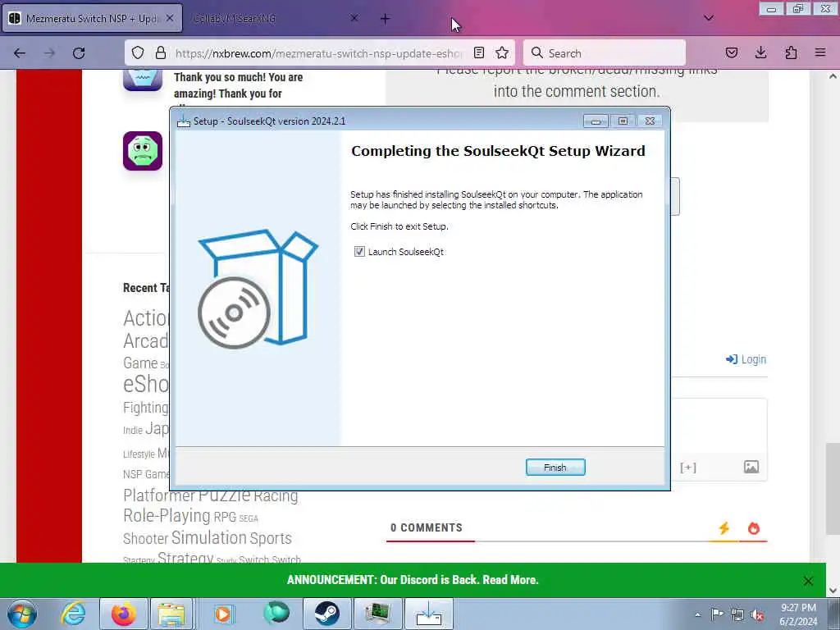Screen dimensions: 840x630
Task: Close the CollabVM SearXNG tab
Action: click(354, 18)
